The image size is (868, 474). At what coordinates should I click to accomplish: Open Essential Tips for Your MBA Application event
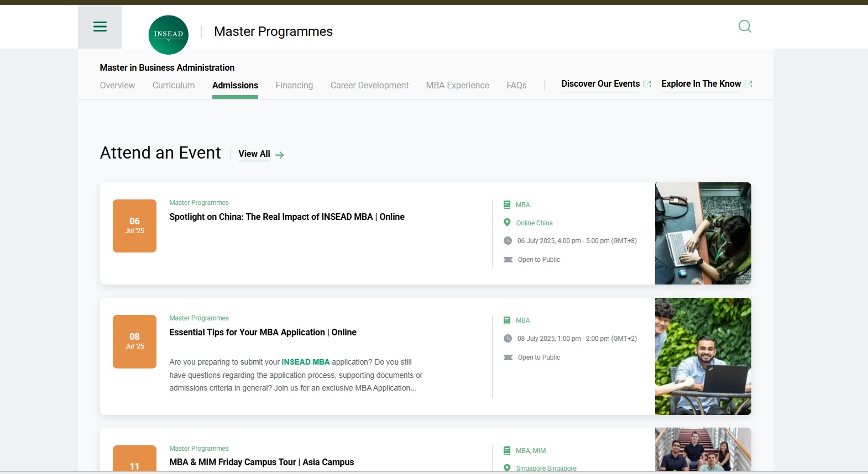coord(263,332)
